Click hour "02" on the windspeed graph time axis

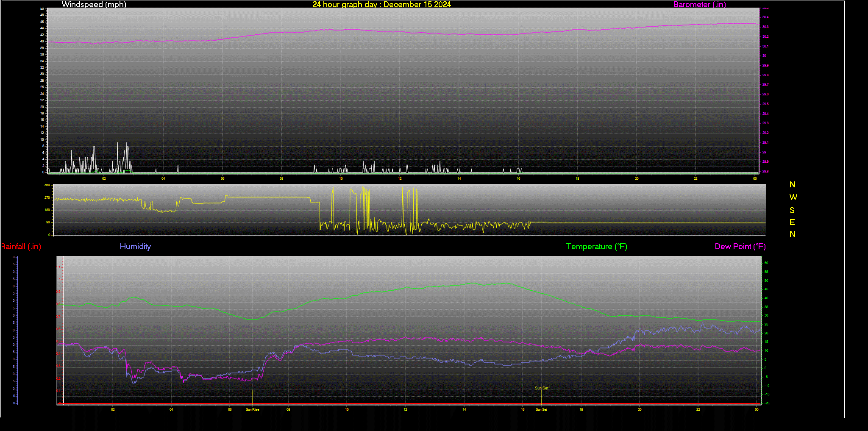[x=104, y=178]
